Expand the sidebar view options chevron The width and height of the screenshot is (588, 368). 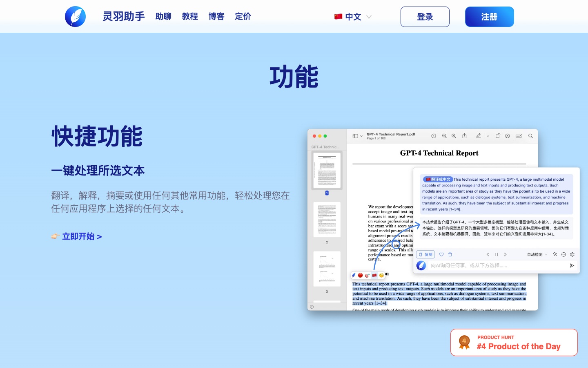click(361, 136)
